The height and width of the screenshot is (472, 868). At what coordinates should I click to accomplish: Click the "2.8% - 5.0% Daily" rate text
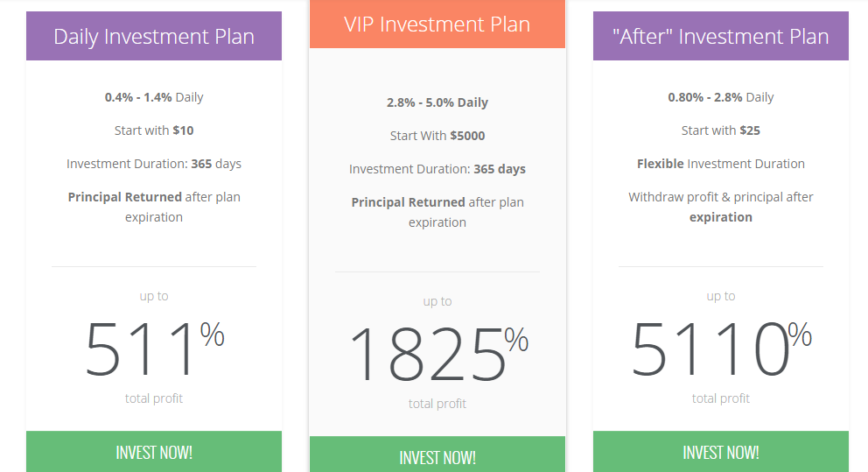coord(437,102)
